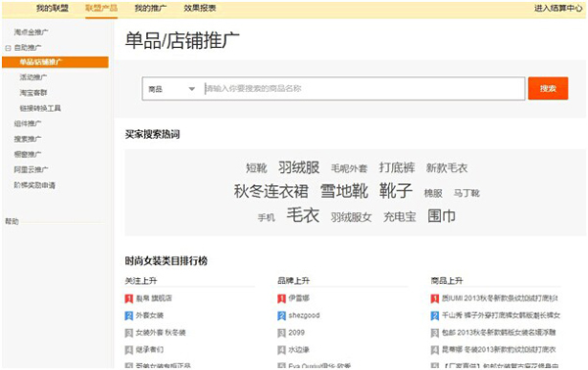
Task: Select 链接转换工具 in the sidebar
Action: [x=40, y=109]
